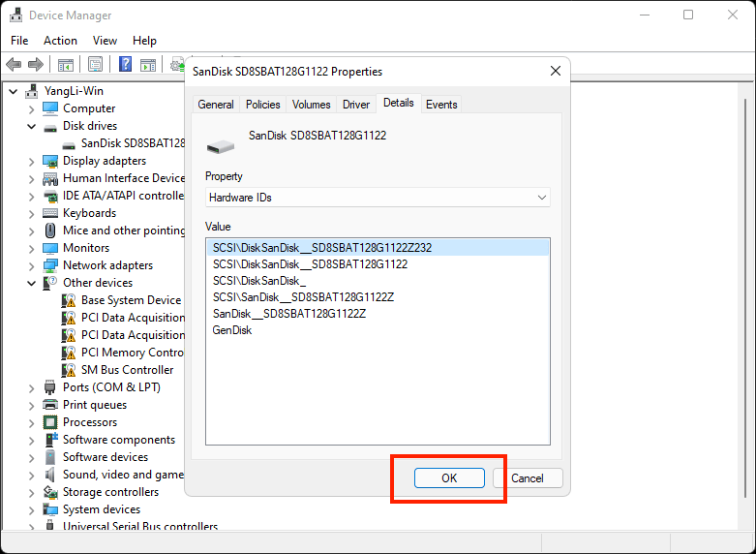Click the SM Bus Controller warning icon
This screenshot has height=554, width=756.
click(69, 370)
